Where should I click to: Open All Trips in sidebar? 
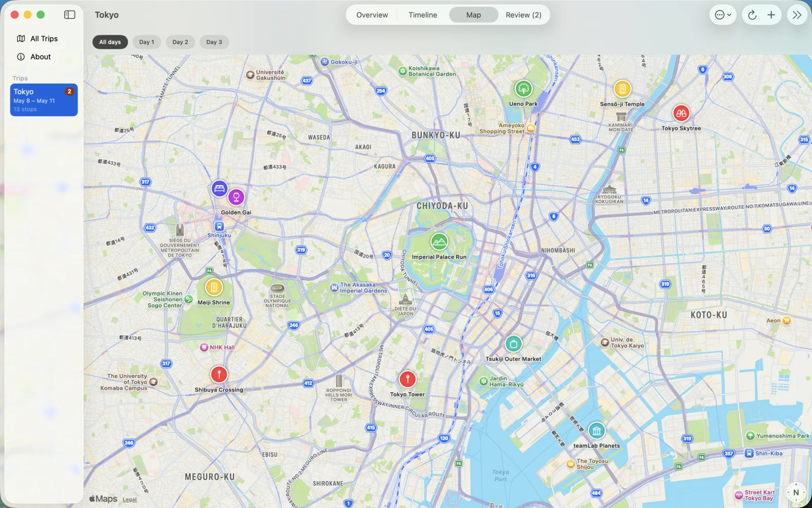[x=44, y=39]
